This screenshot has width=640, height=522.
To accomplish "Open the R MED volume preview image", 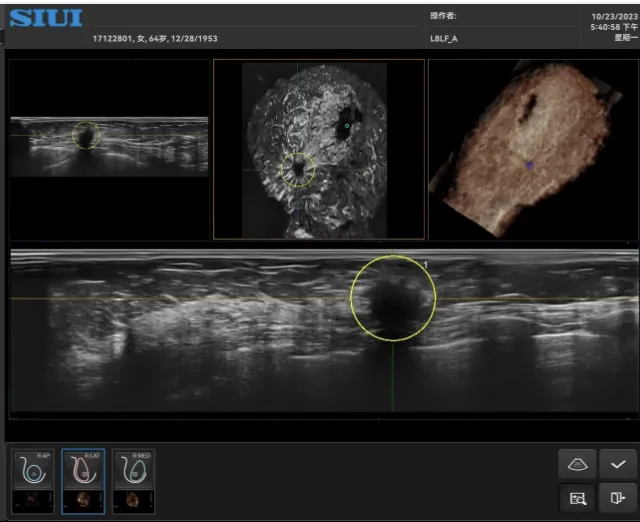I will (134, 501).
